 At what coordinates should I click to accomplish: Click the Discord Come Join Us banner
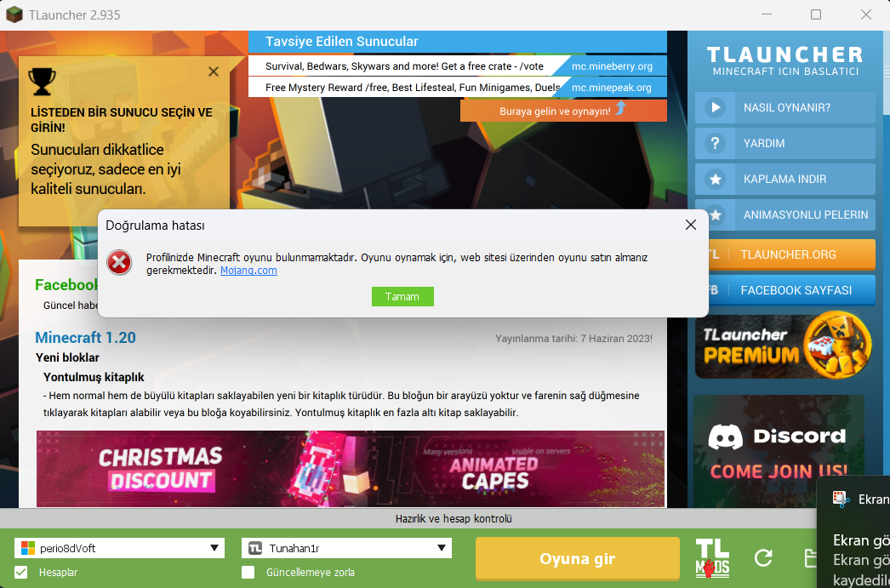[x=779, y=451]
